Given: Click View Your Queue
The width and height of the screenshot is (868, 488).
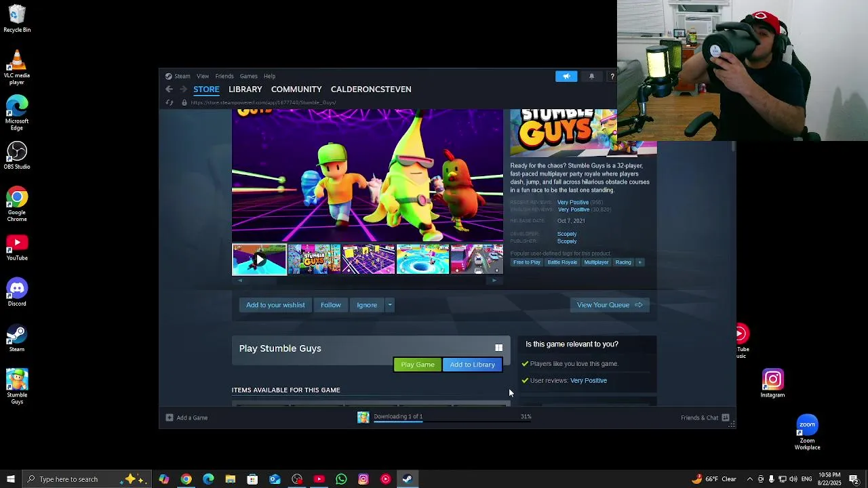Looking at the screenshot, I should tap(610, 305).
